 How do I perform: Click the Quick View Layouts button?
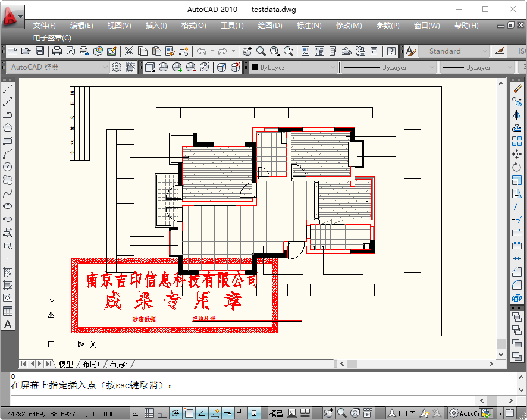point(292,413)
